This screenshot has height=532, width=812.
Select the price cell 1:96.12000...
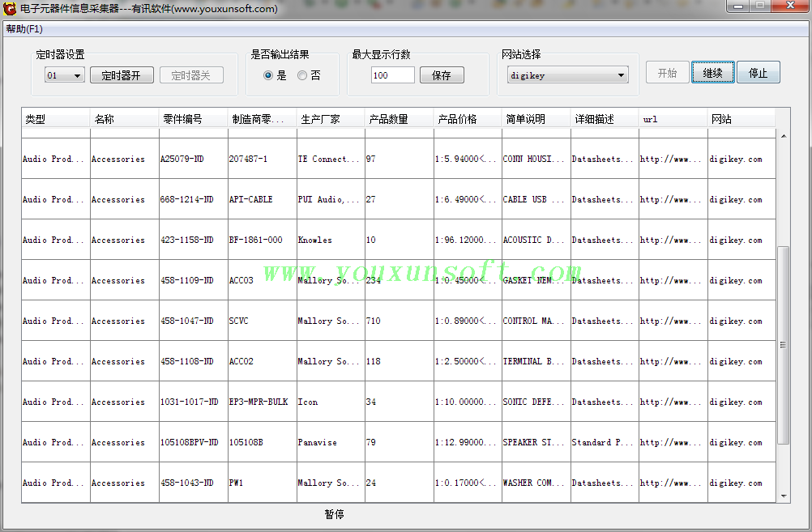(x=468, y=240)
